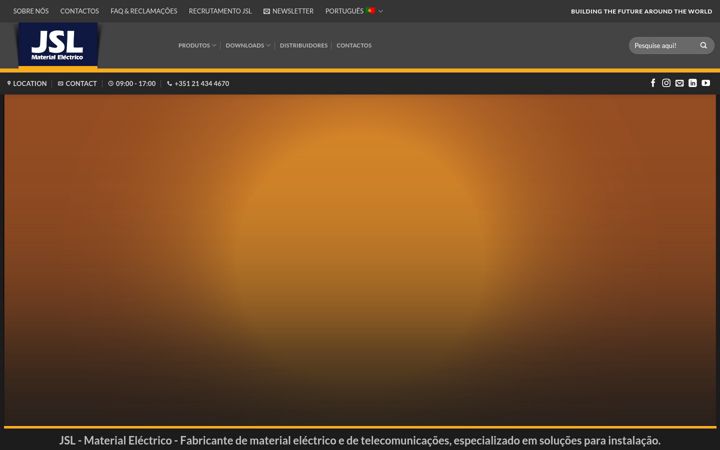Viewport: 720px width, 450px height.
Task: Click the Contact link with envelope
Action: [77, 84]
